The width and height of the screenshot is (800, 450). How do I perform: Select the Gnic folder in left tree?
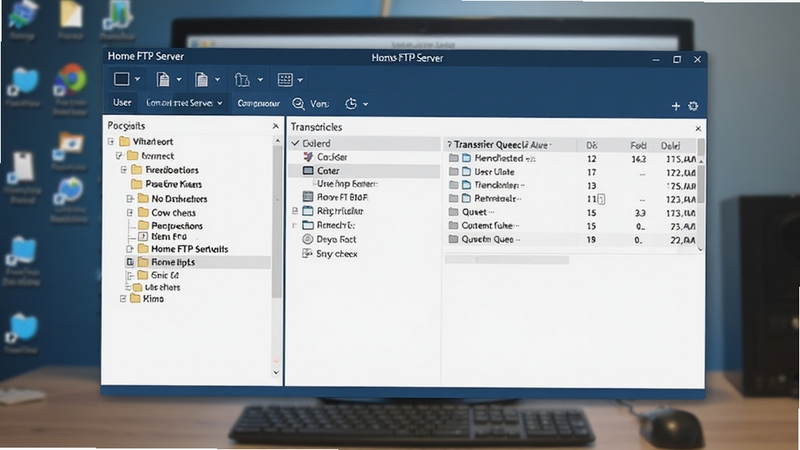pyautogui.click(x=165, y=275)
